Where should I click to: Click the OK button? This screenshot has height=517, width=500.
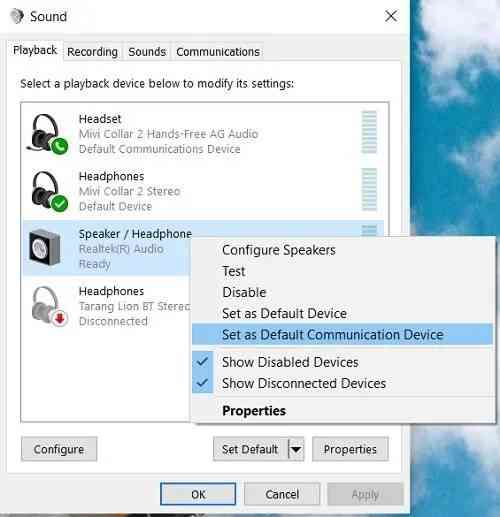[x=198, y=494]
